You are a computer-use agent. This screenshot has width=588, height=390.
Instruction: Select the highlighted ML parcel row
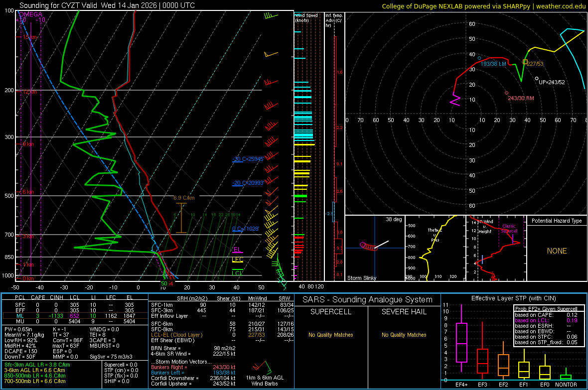click(x=75, y=316)
